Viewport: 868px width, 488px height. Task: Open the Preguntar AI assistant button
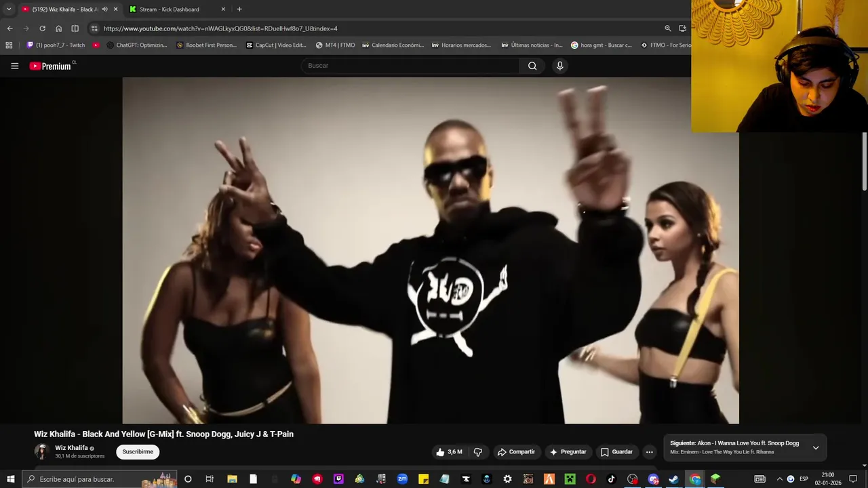click(568, 452)
